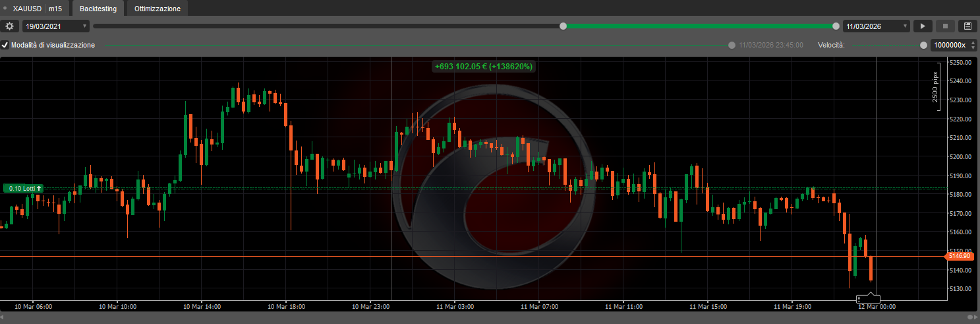The image size is (980, 324).
Task: Click the Velocità speed slider handle
Action: point(923,46)
